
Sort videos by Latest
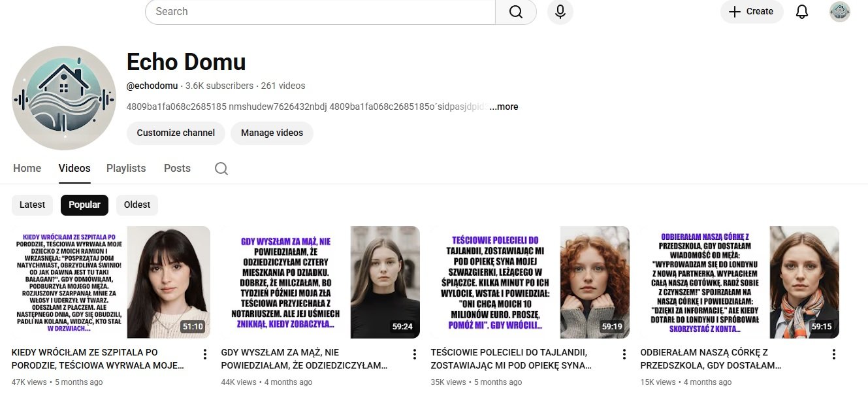[33, 205]
